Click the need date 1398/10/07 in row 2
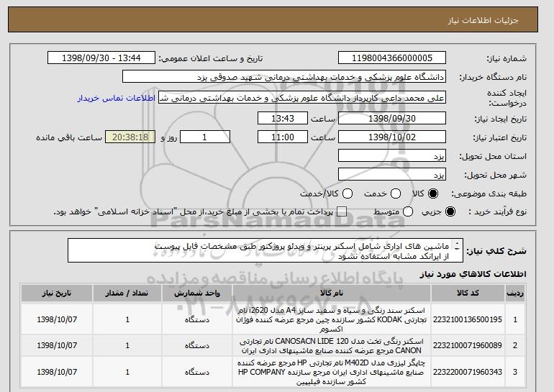Screen dimensions: 554x392 [x=57, y=345]
